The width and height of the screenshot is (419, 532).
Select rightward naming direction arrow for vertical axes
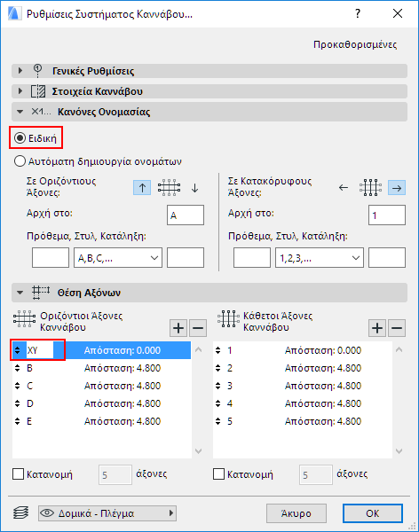[397, 188]
